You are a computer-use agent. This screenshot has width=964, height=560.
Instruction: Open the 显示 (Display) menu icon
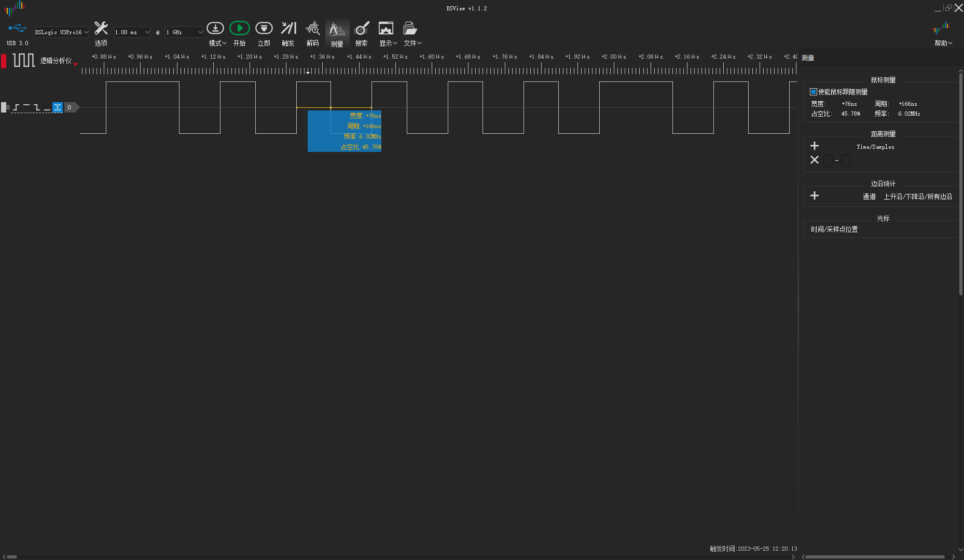coord(386,28)
